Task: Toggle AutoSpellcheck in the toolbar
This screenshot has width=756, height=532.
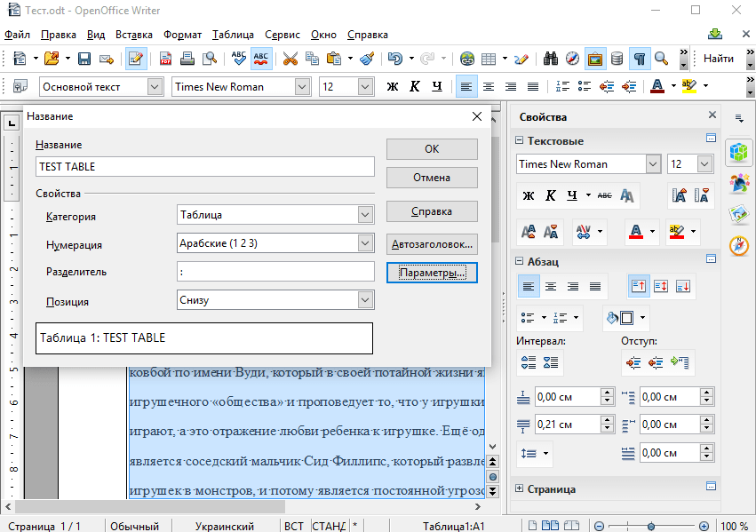Action: point(261,59)
